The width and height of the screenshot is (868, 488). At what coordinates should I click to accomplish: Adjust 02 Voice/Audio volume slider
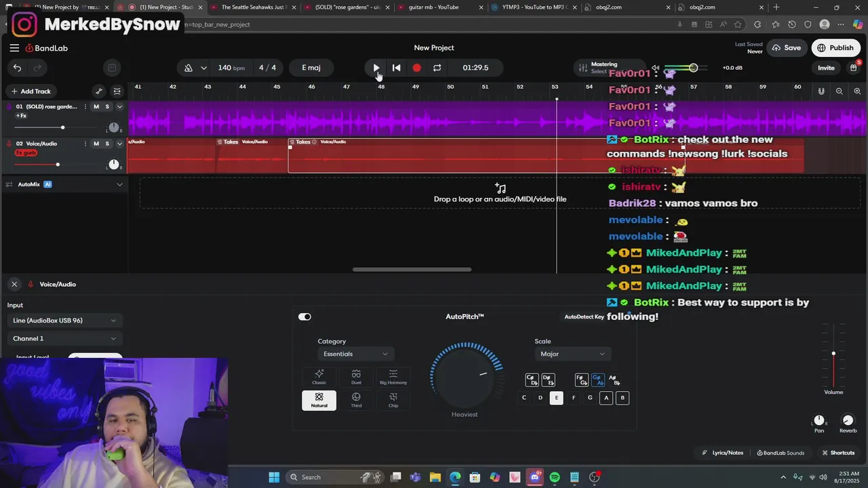[58, 164]
